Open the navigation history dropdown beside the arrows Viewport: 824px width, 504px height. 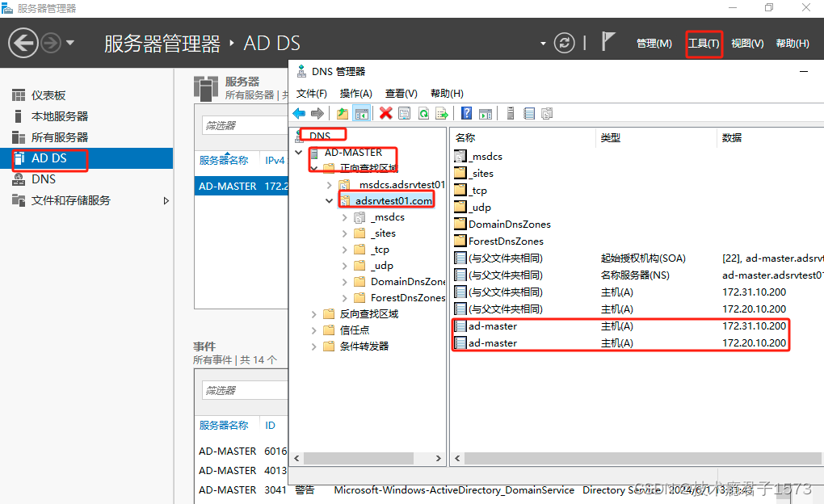point(70,43)
